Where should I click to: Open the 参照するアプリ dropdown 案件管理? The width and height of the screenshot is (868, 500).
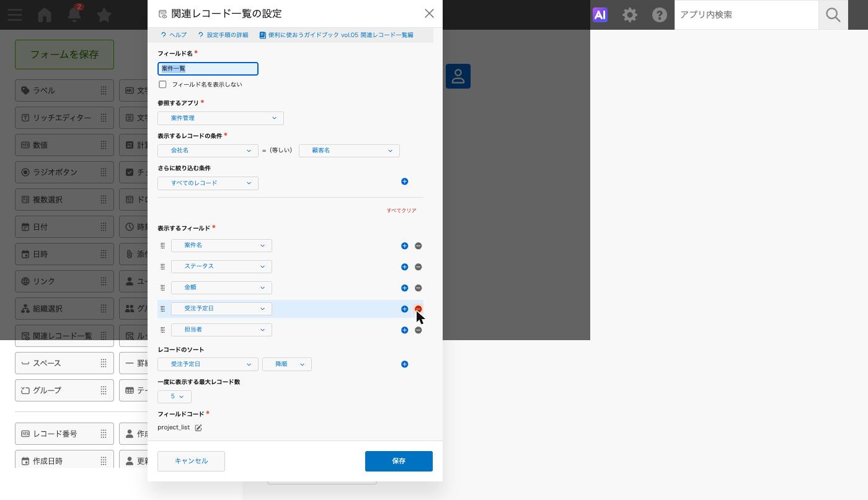[221, 118]
